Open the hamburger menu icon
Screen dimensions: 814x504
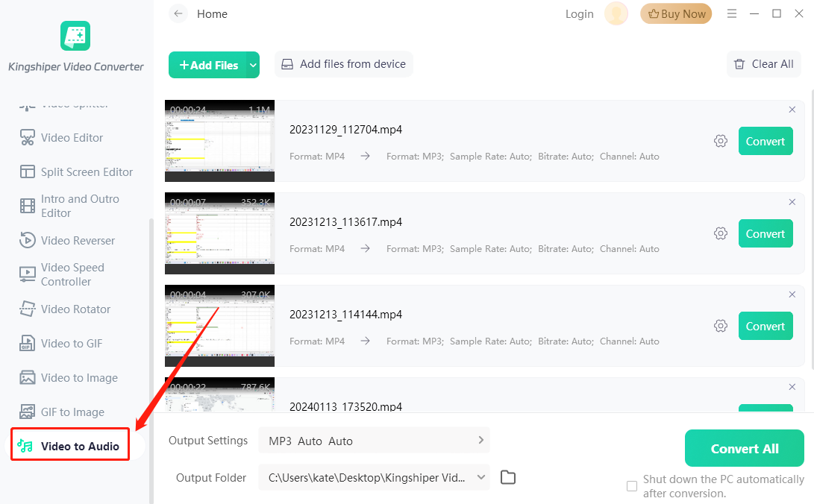(x=732, y=14)
